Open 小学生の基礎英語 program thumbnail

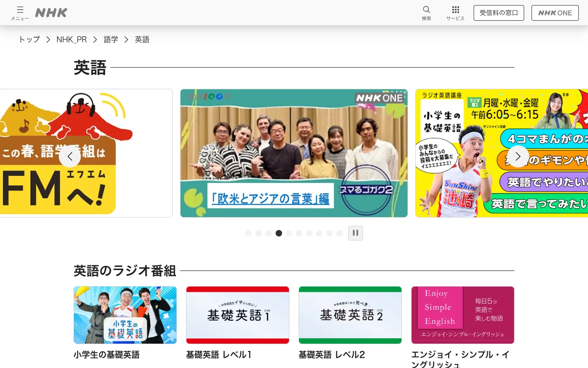coord(125,315)
